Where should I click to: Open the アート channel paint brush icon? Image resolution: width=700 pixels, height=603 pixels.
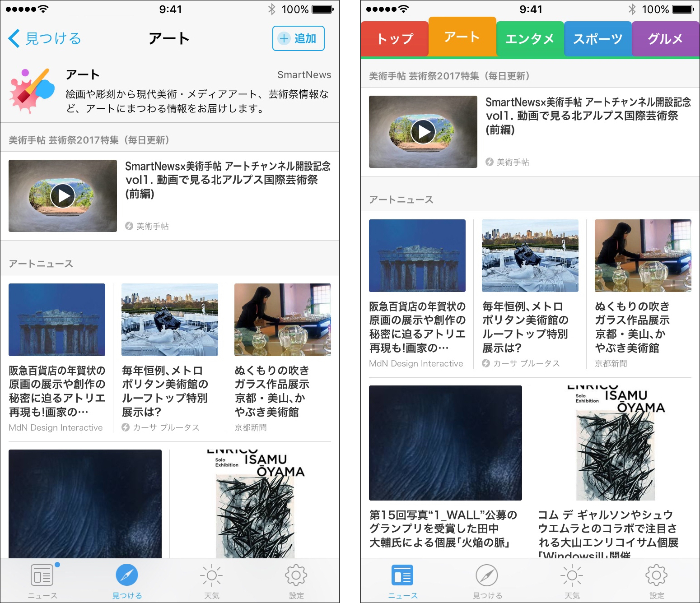point(32,90)
